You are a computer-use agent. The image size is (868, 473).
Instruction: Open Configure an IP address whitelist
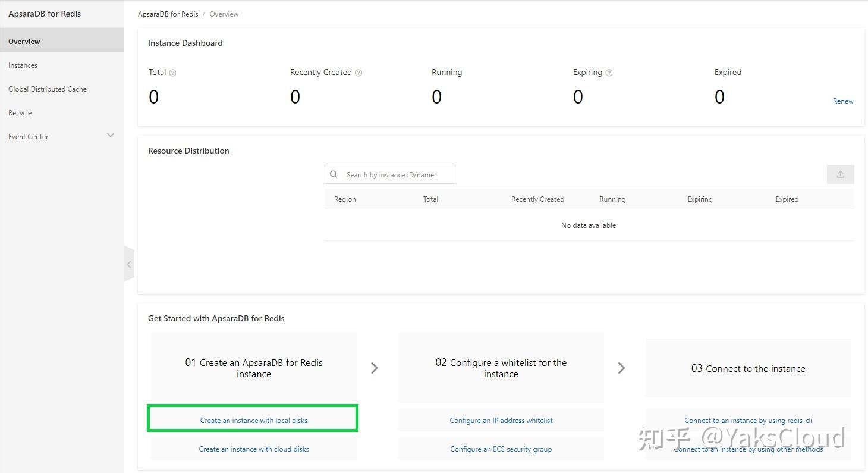pos(501,421)
